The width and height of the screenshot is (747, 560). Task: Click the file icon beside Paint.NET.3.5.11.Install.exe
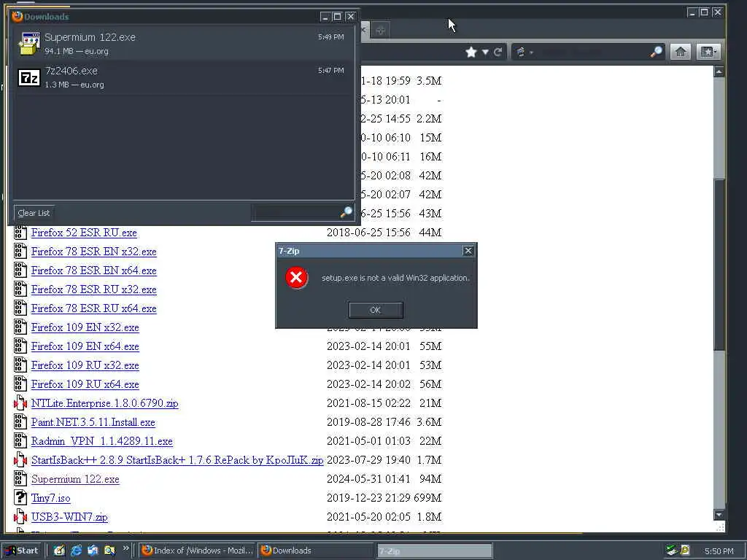point(20,422)
